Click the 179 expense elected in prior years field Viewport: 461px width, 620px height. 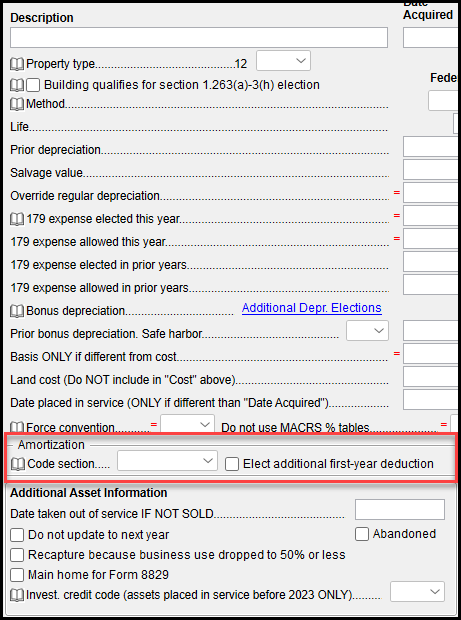tap(432, 261)
